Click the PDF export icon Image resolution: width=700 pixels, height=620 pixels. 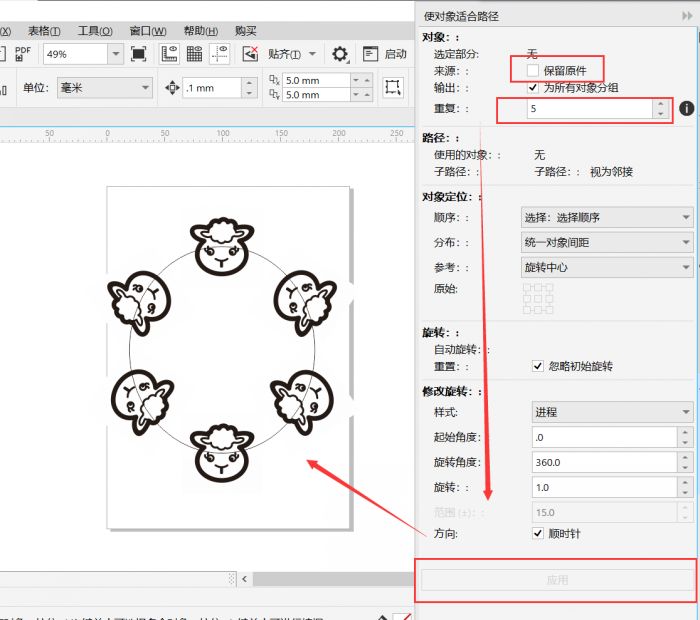pyautogui.click(x=23, y=53)
